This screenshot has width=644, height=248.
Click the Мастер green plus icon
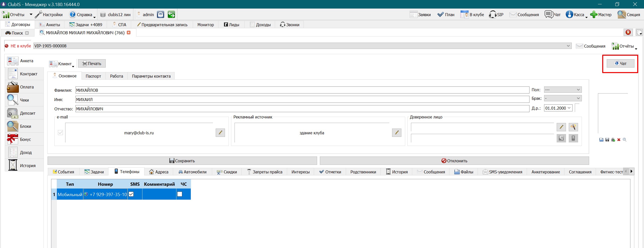(594, 14)
